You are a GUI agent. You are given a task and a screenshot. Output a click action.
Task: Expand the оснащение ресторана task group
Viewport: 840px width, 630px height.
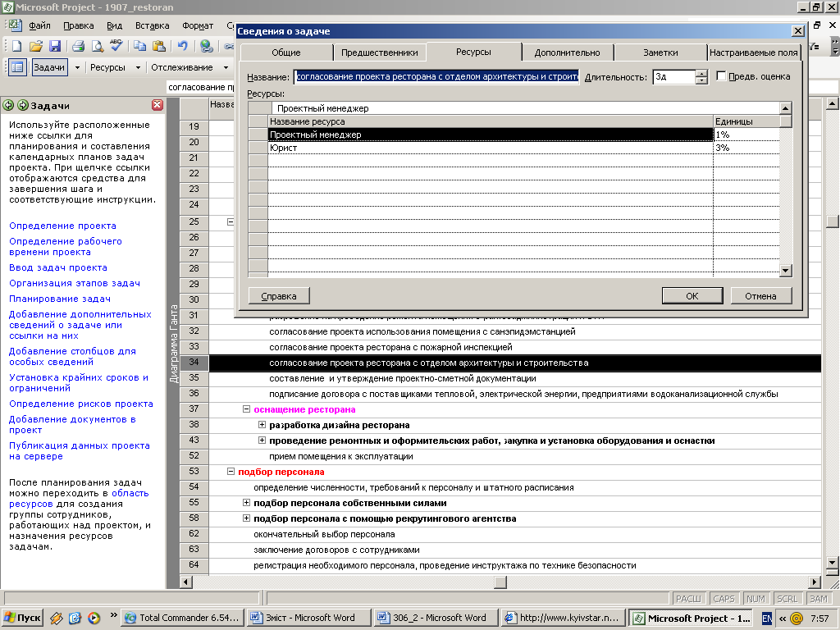point(246,409)
